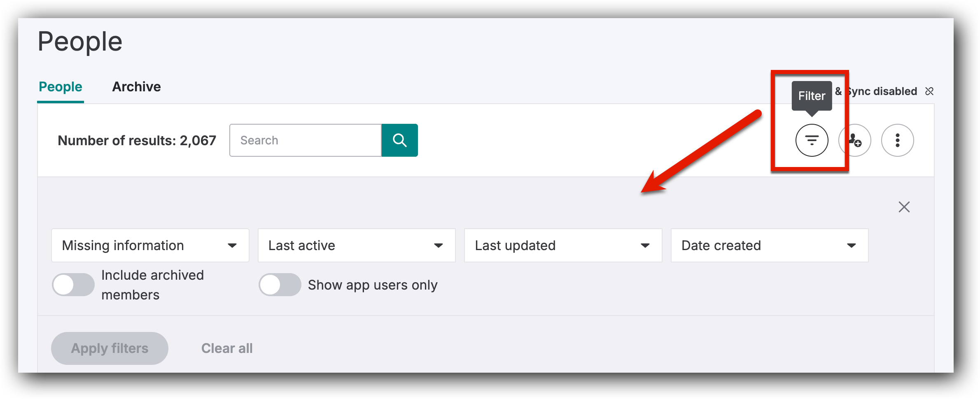
Task: Switch to the Archive tab
Action: coord(136,87)
